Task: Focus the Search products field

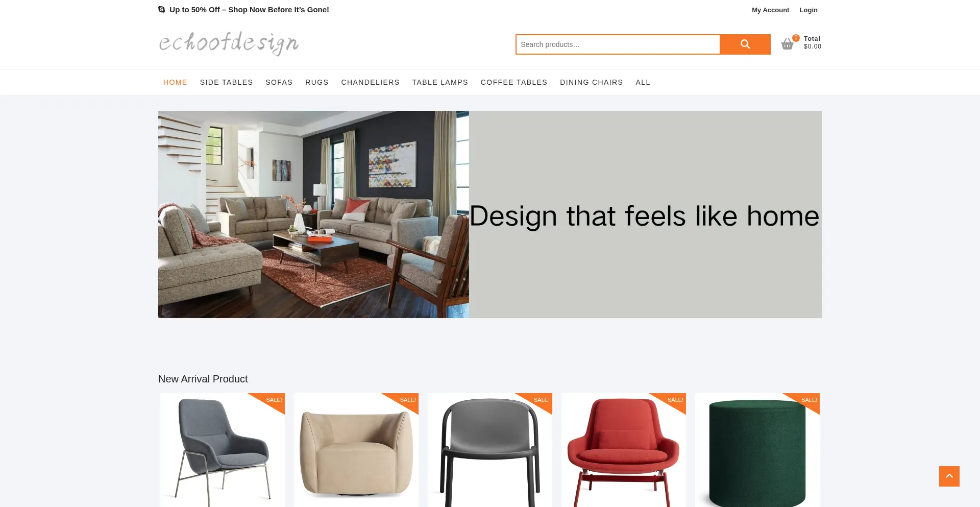Action: pyautogui.click(x=618, y=44)
